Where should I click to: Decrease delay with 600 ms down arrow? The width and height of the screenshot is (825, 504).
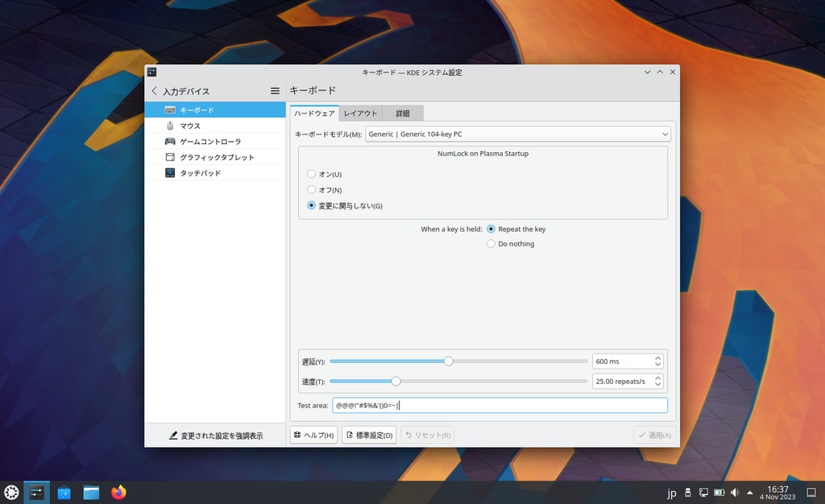click(657, 364)
